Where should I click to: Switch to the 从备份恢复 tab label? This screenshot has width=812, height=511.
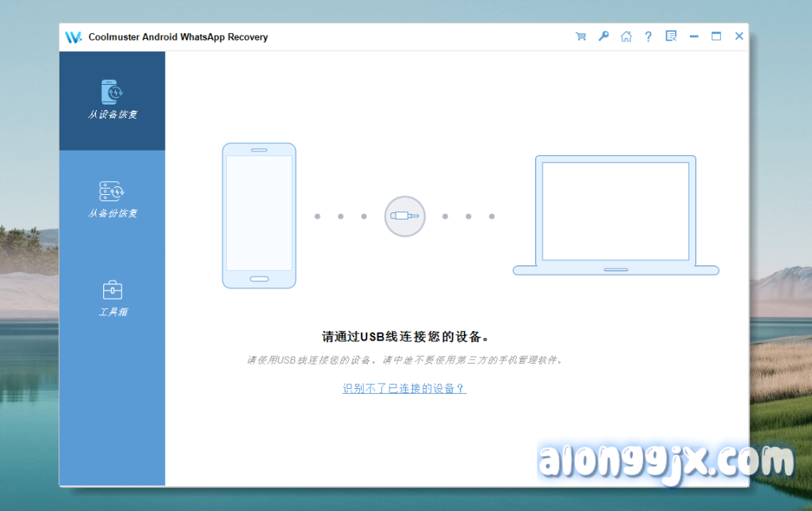tap(112, 214)
